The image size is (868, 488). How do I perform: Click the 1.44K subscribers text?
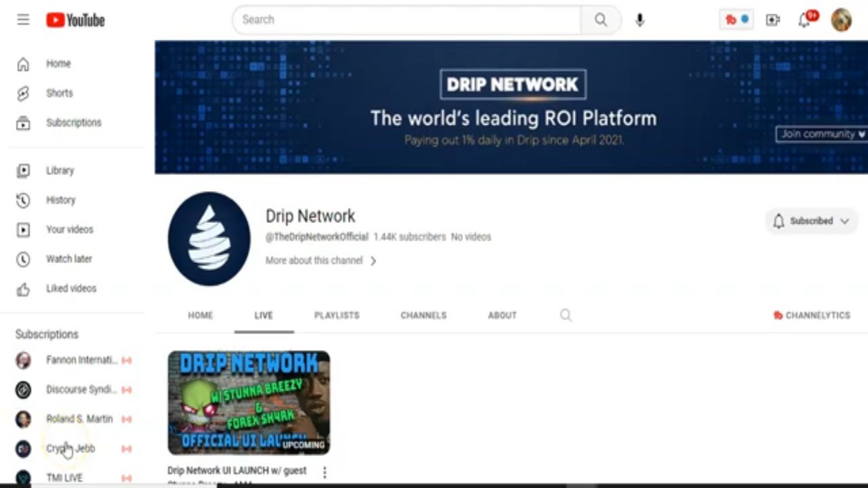410,237
